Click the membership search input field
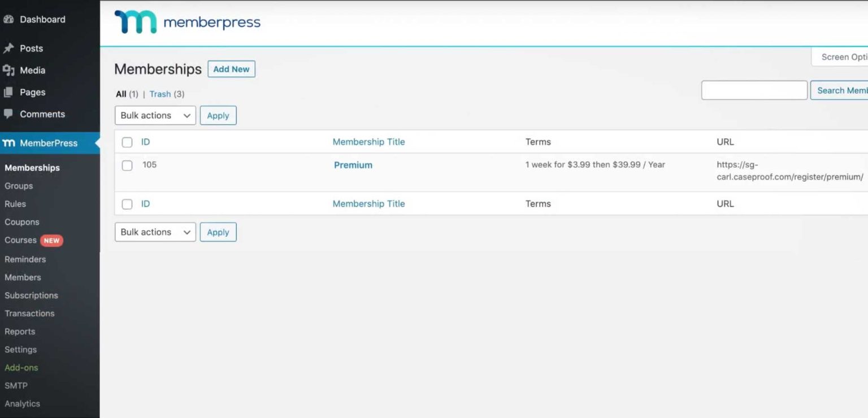 point(754,90)
